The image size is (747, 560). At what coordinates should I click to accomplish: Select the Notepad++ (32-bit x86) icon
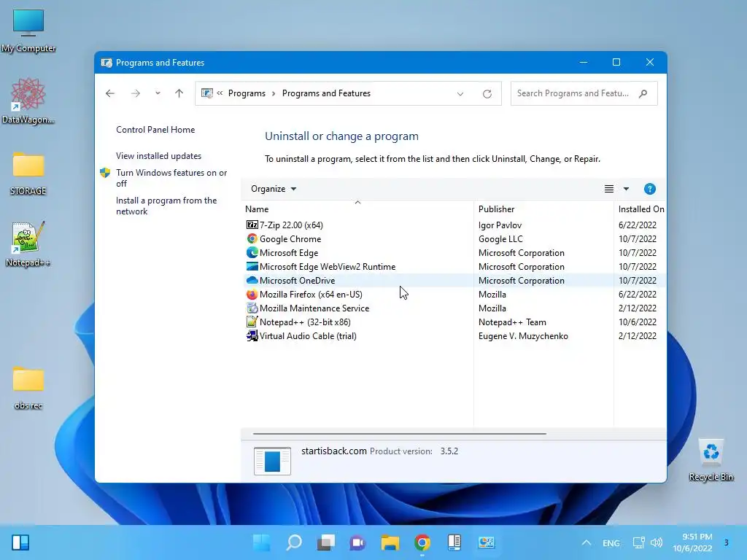click(252, 322)
